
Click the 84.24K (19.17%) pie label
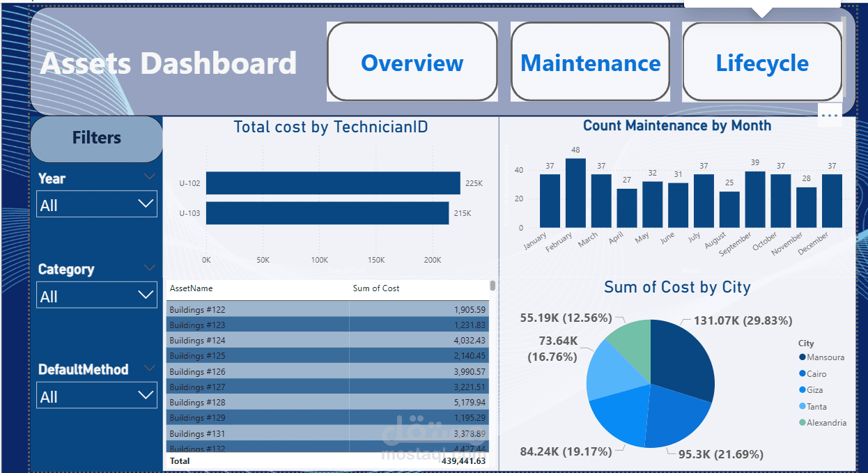pyautogui.click(x=566, y=451)
